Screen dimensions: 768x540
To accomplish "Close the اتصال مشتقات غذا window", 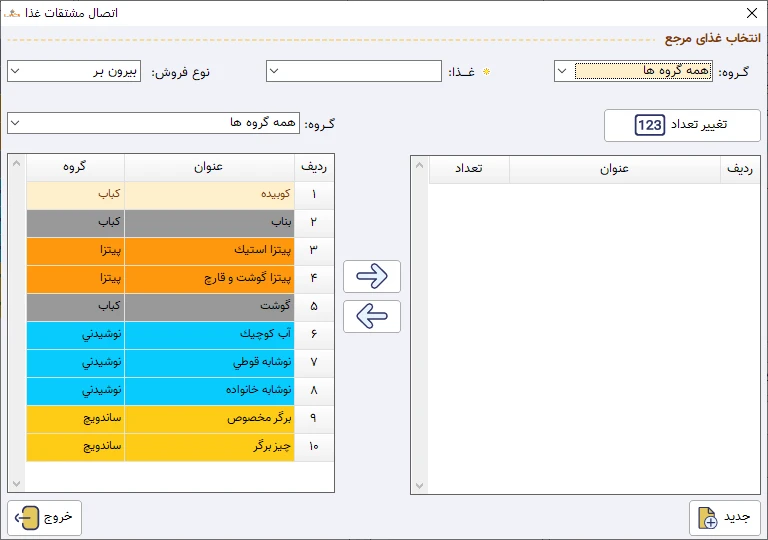I will (x=752, y=13).
